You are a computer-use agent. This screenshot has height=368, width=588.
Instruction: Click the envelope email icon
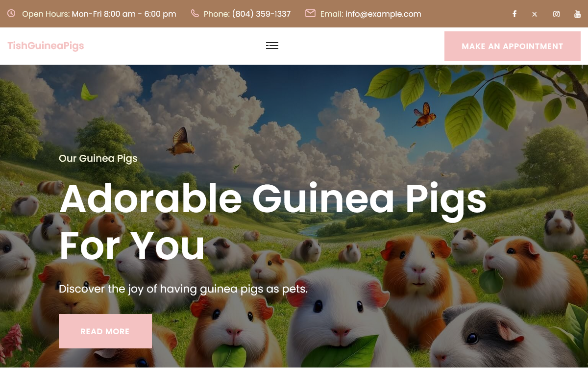click(310, 13)
